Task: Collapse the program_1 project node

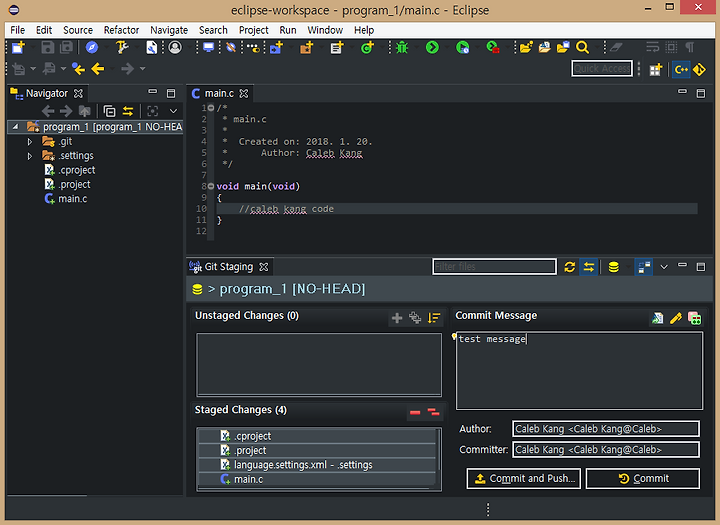Action: click(15, 127)
